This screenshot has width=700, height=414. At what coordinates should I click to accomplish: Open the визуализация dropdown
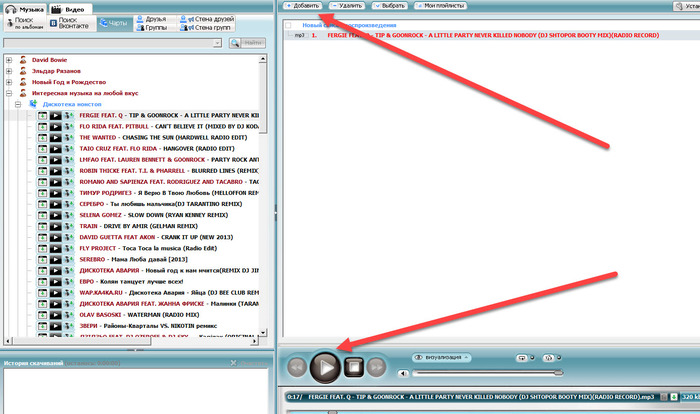click(441, 357)
